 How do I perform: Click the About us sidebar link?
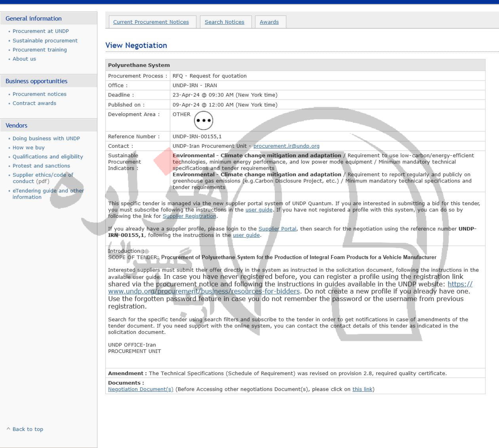24,59
